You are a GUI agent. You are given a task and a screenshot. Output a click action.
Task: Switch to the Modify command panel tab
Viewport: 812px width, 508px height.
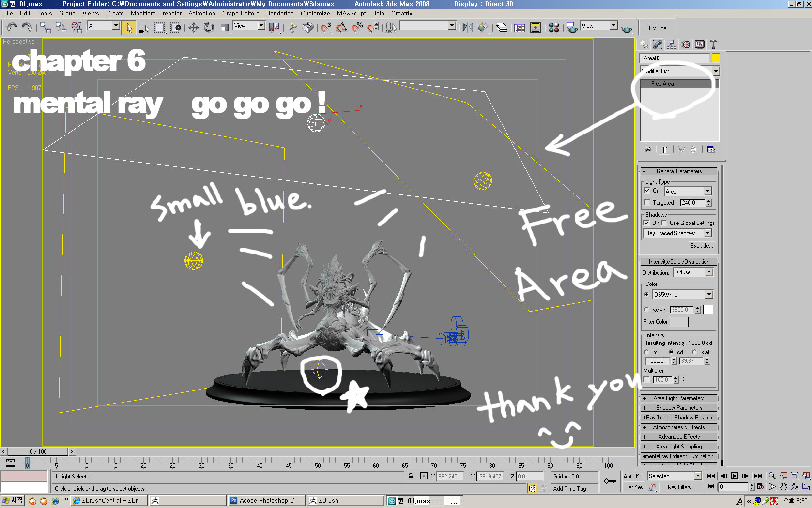tap(658, 45)
